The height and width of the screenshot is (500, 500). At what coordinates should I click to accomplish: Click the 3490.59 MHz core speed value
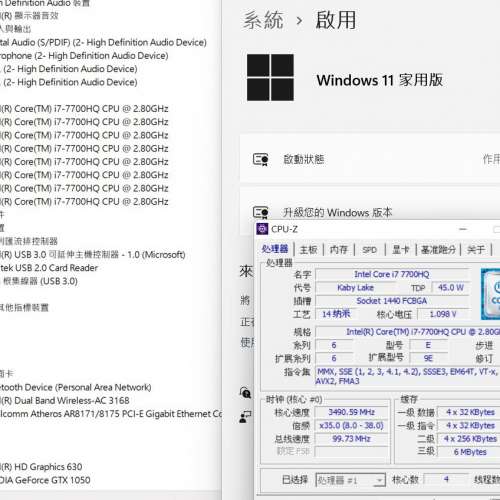click(351, 412)
